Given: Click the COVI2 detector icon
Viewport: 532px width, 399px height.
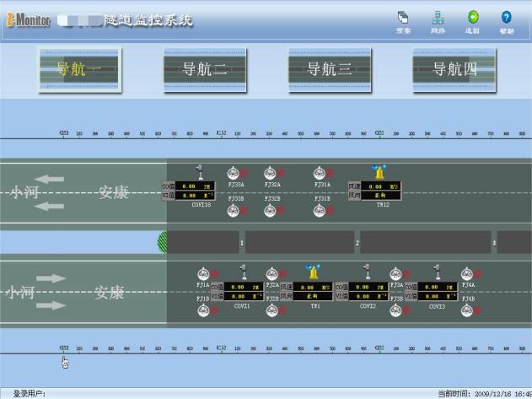Looking at the screenshot, I should pos(367,272).
